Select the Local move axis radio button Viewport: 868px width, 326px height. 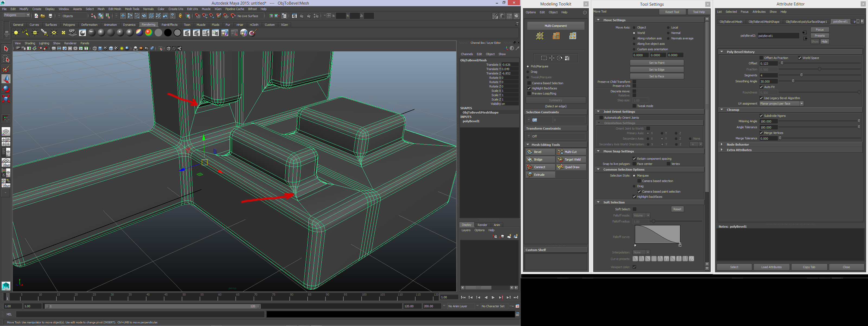pos(668,28)
